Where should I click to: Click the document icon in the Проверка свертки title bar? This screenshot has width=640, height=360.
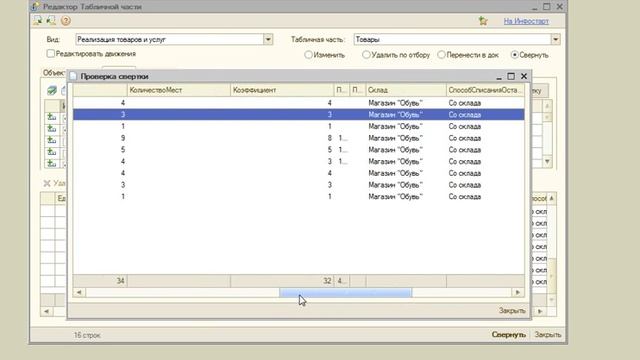coord(73,76)
